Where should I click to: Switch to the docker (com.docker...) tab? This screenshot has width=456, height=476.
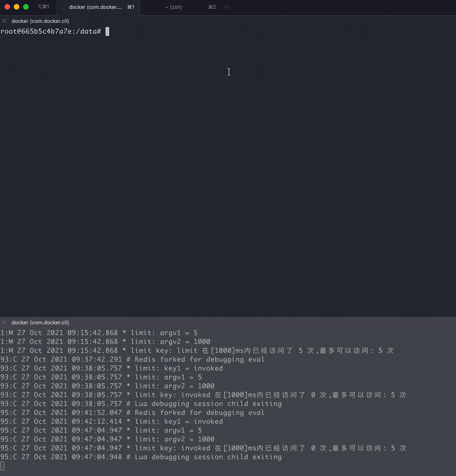point(98,7)
